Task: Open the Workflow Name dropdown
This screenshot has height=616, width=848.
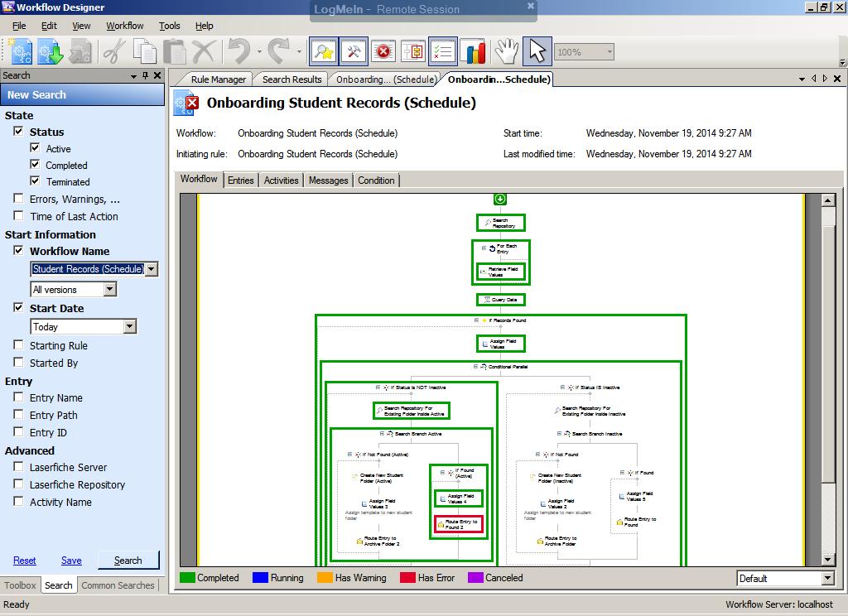Action: [151, 269]
